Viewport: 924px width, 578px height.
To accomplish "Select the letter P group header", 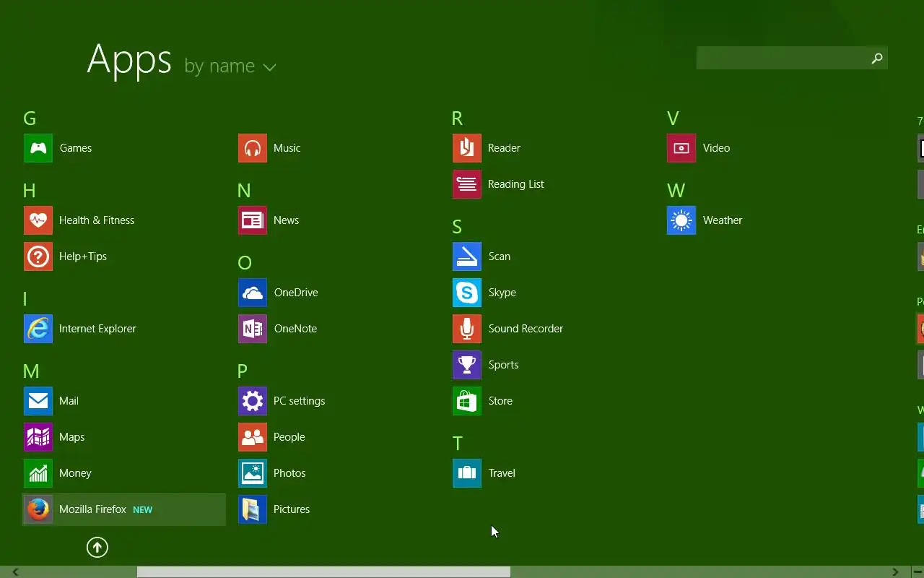I will [243, 371].
